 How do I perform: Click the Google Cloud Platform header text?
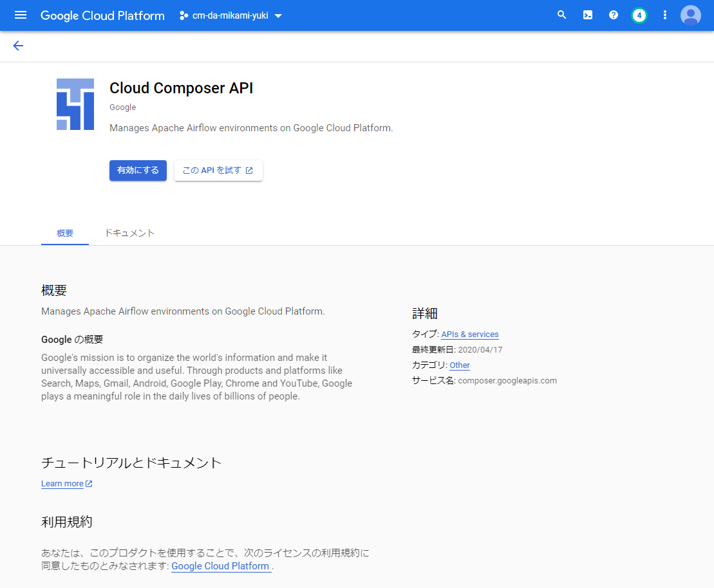[x=102, y=15]
